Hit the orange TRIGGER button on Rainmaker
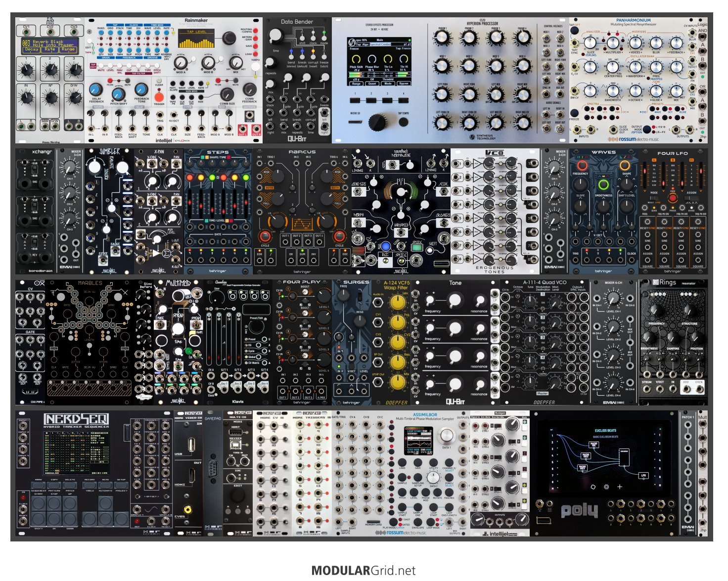 pos(159,97)
